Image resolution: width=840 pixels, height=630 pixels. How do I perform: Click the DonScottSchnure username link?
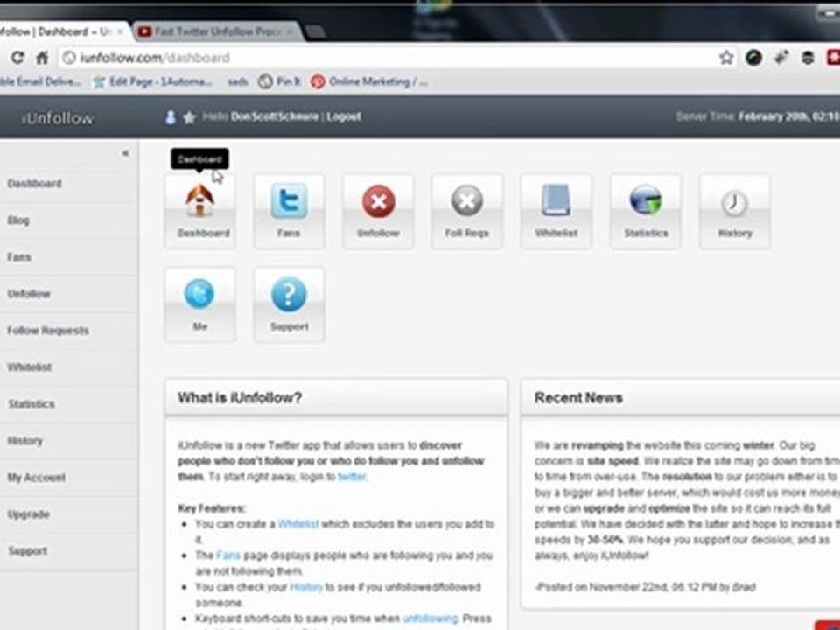(x=275, y=116)
